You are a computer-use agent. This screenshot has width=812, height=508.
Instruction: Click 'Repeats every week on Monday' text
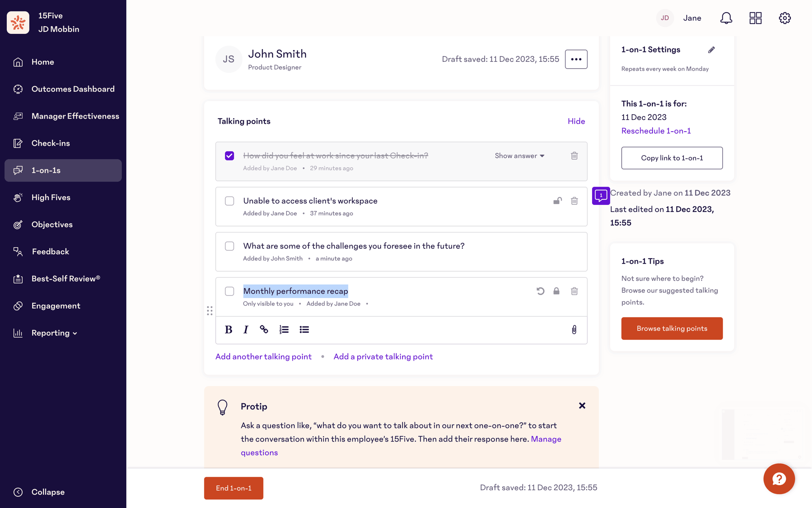[x=665, y=69]
